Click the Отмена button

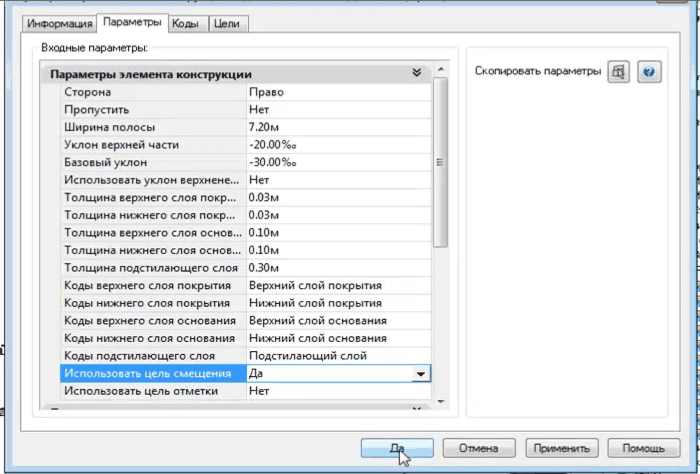click(x=478, y=447)
